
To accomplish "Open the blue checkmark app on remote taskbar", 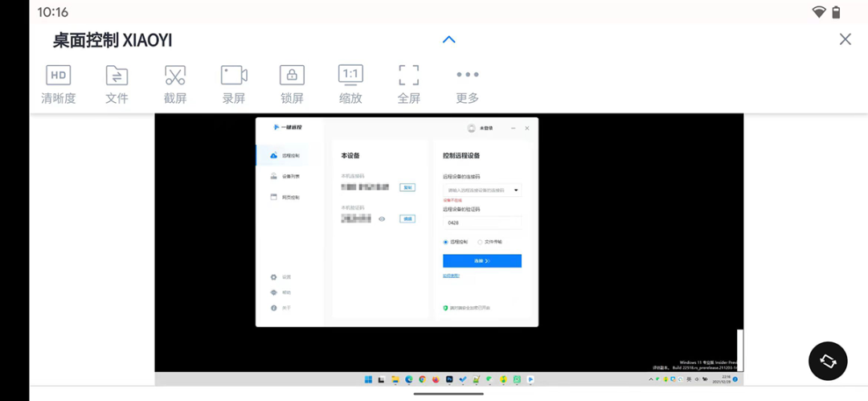I will point(463,379).
